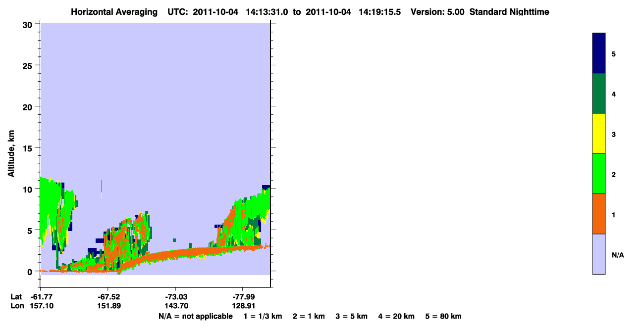The width and height of the screenshot is (644, 330).
Task: Click the '5 = 80 km' legend entry
Action: 443,317
